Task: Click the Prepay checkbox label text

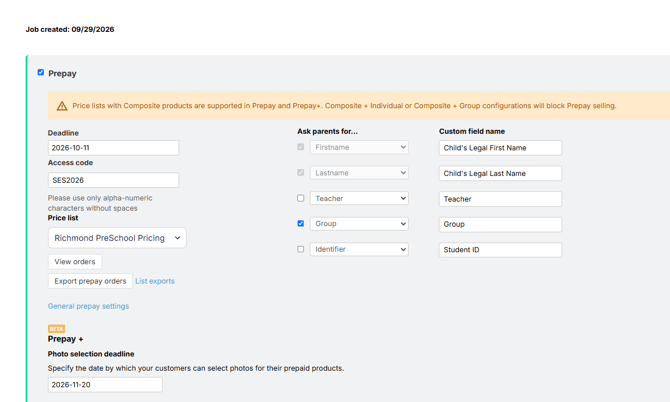Action: pyautogui.click(x=62, y=73)
